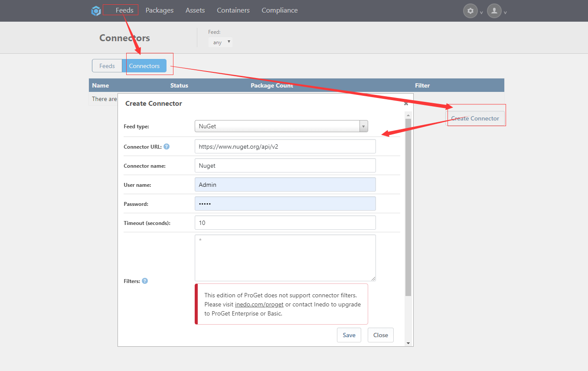Open the Feed type NuGet dropdown
The width and height of the screenshot is (588, 371).
coord(281,126)
